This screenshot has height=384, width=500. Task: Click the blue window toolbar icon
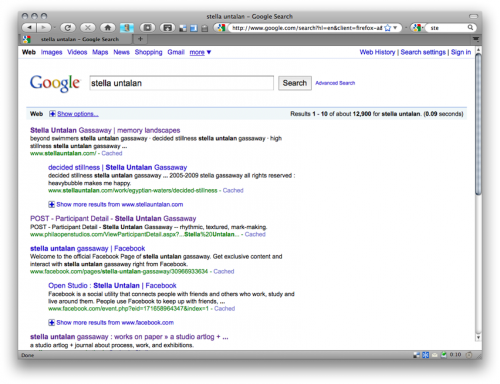pyautogui.click(x=194, y=28)
